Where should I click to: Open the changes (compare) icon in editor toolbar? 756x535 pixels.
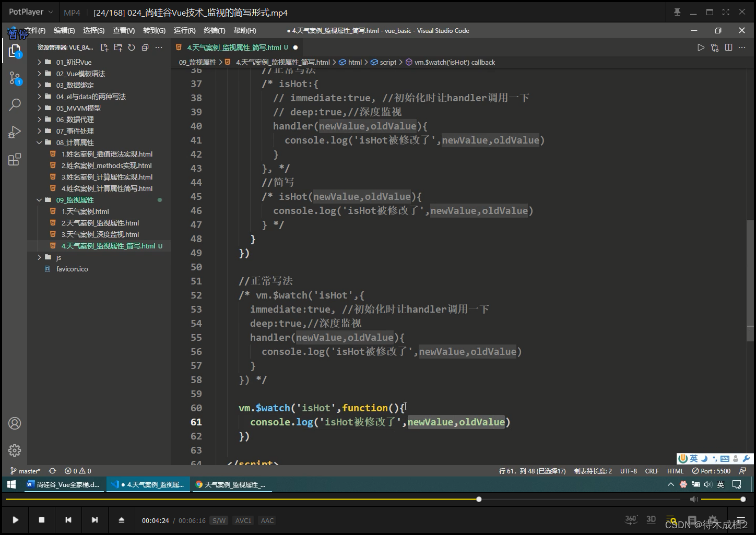click(715, 47)
